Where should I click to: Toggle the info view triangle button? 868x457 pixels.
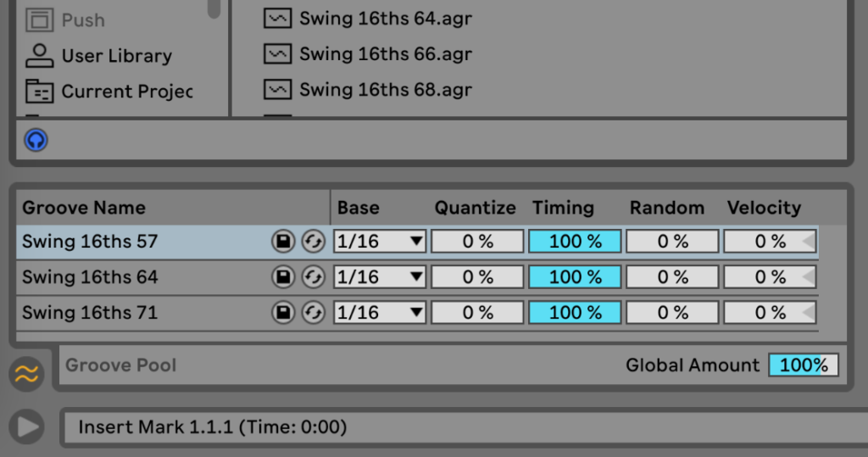click(26, 426)
